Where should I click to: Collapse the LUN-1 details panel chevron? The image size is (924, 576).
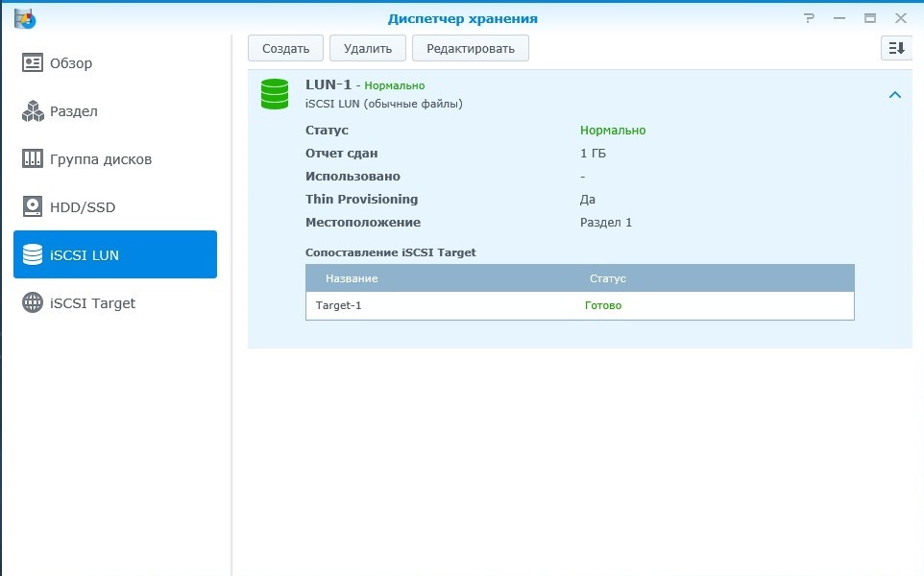click(x=894, y=95)
